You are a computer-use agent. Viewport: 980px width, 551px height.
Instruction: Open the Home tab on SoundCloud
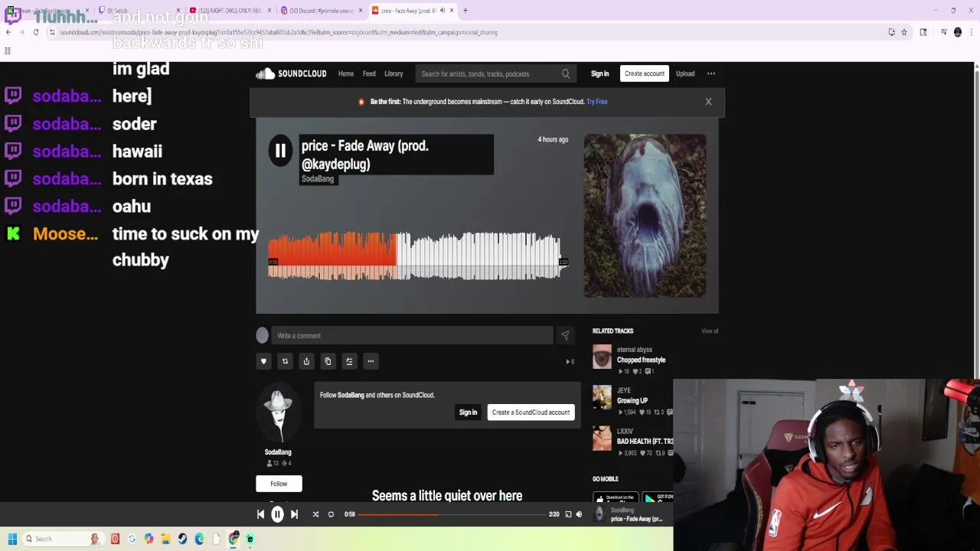(x=346, y=73)
